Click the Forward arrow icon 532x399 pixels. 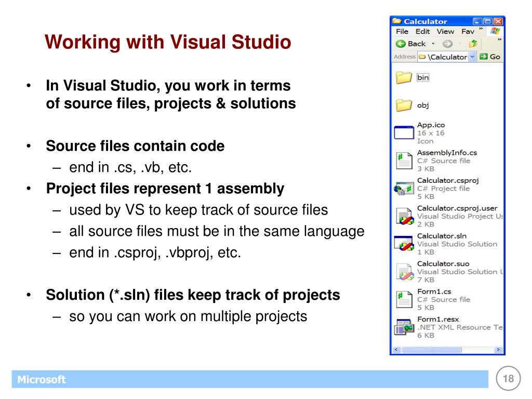(x=447, y=44)
